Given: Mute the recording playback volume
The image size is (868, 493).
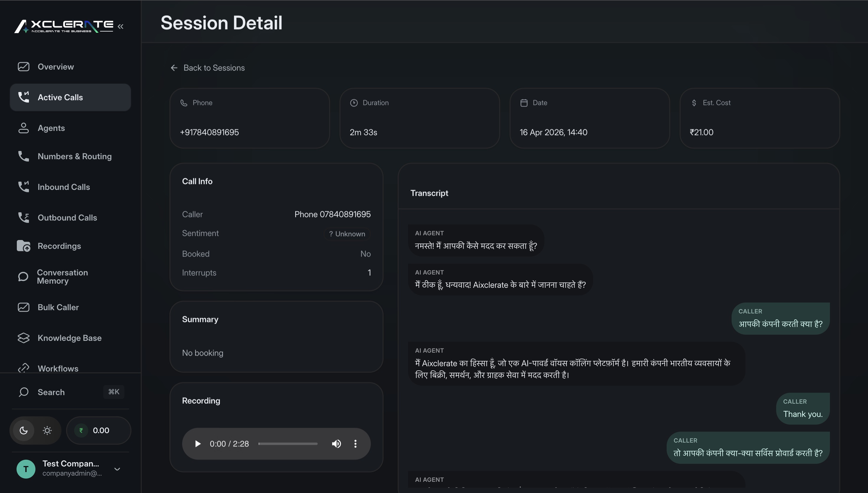Looking at the screenshot, I should (337, 443).
